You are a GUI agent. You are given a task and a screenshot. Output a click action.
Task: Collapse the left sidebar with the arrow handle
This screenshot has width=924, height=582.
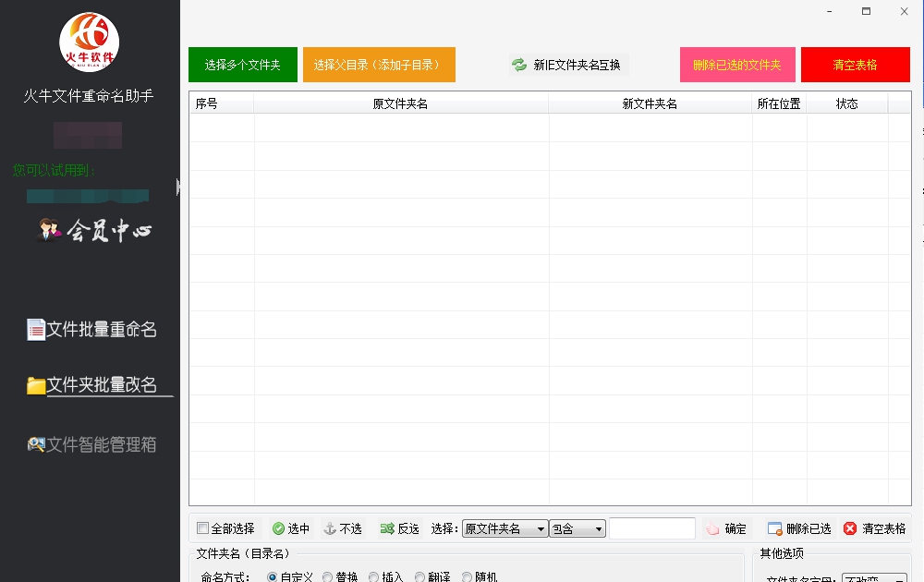(x=177, y=186)
